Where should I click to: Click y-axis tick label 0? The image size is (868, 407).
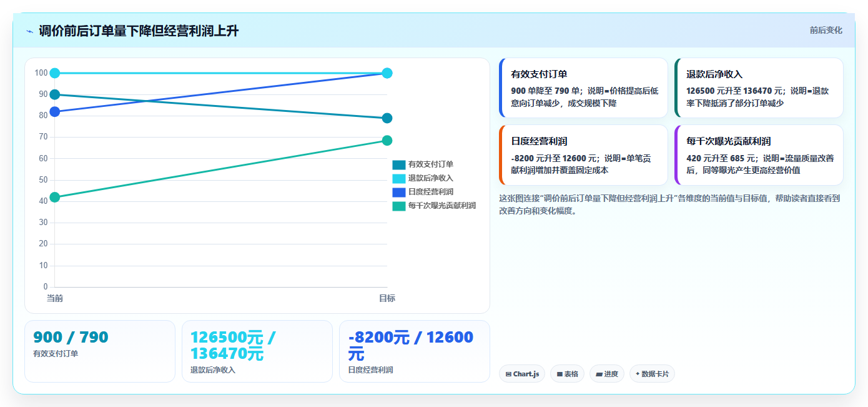(46, 287)
